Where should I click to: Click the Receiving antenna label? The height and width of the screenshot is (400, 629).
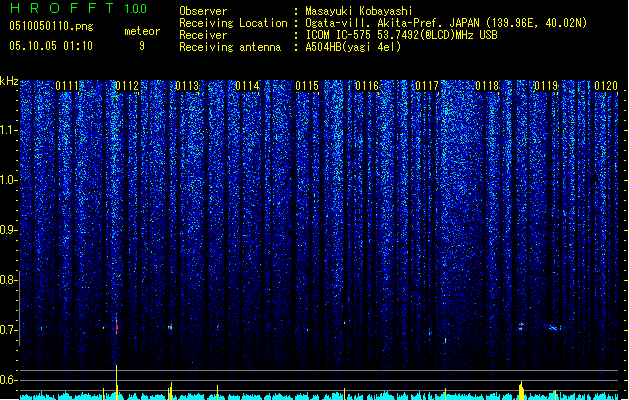[x=230, y=47]
